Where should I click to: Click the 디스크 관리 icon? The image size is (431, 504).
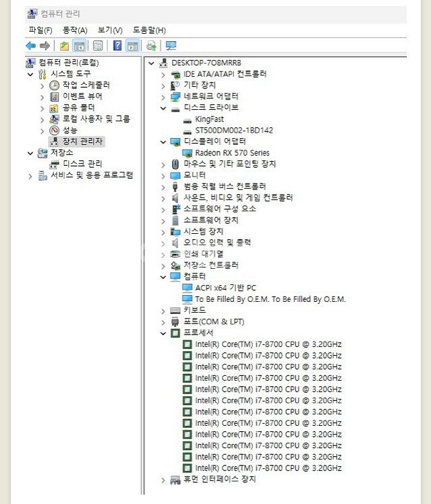[x=55, y=164]
